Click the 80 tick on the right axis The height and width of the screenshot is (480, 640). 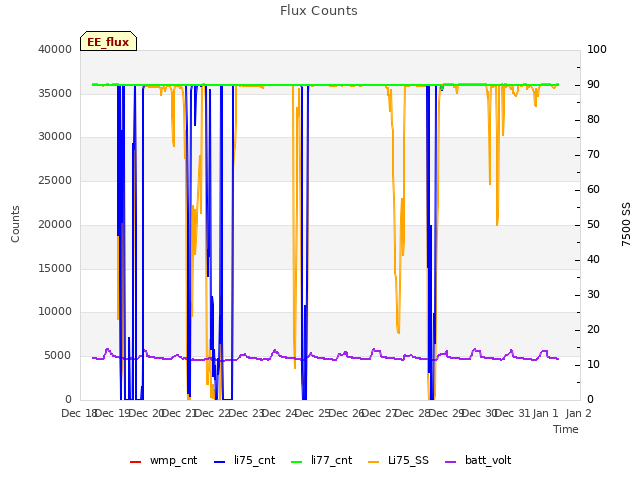(593, 120)
